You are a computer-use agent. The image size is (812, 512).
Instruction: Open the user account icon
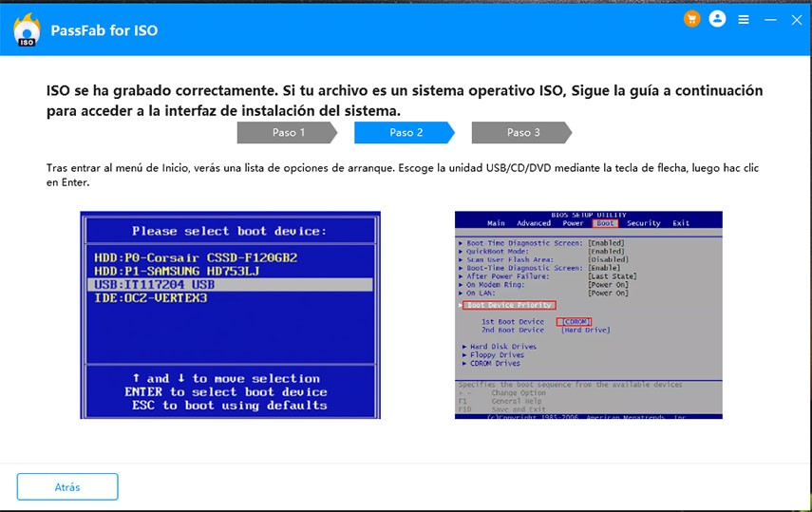pos(717,19)
